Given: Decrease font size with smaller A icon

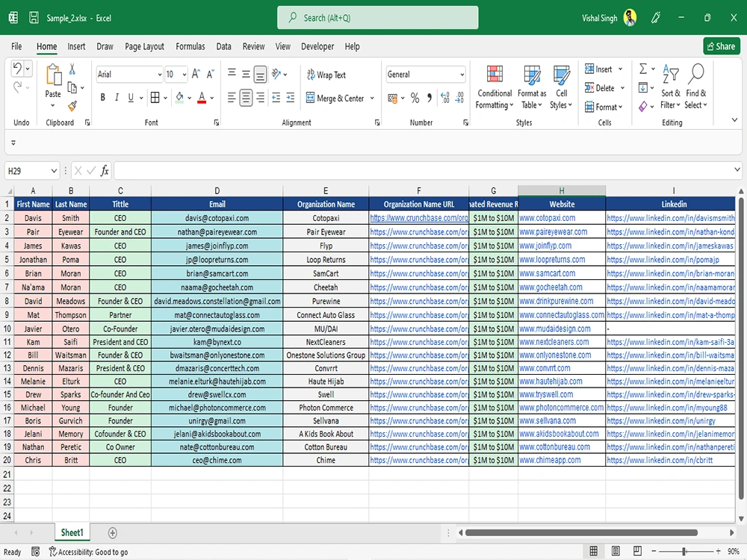Looking at the screenshot, I should coord(210,74).
